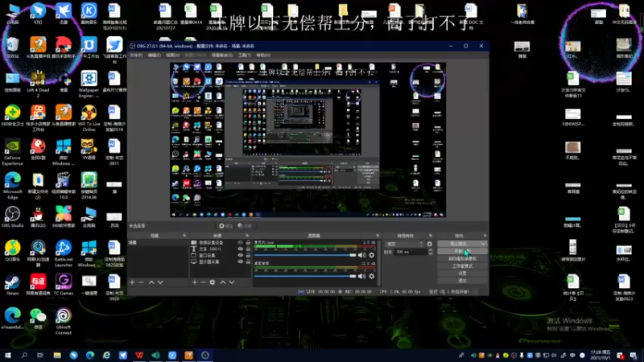Open the Help (H) menu in OBS
The height and width of the screenshot is (362, 644).
[263, 55]
